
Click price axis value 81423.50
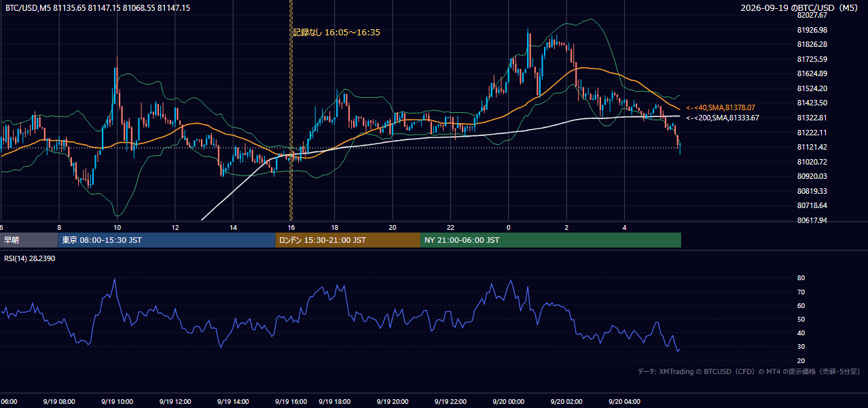click(x=812, y=103)
